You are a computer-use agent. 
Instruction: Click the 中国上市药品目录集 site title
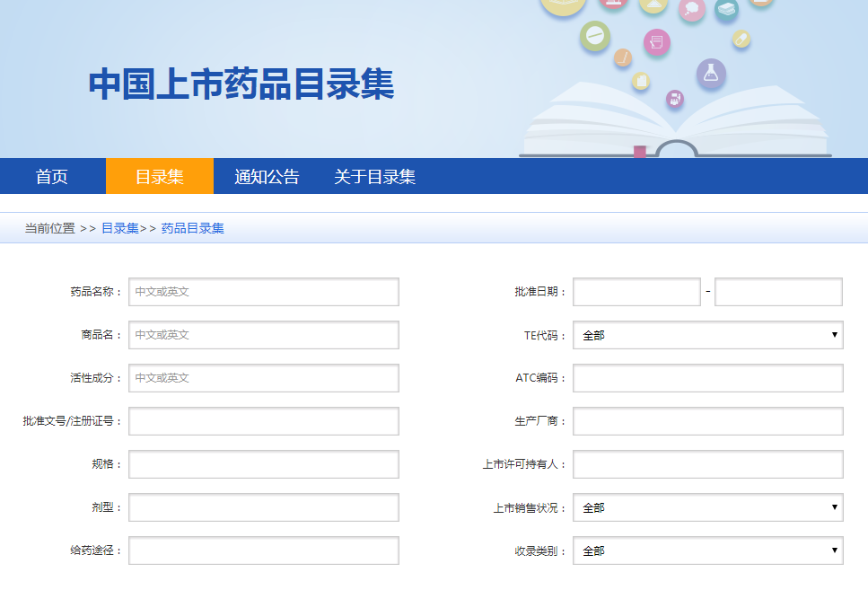241,84
